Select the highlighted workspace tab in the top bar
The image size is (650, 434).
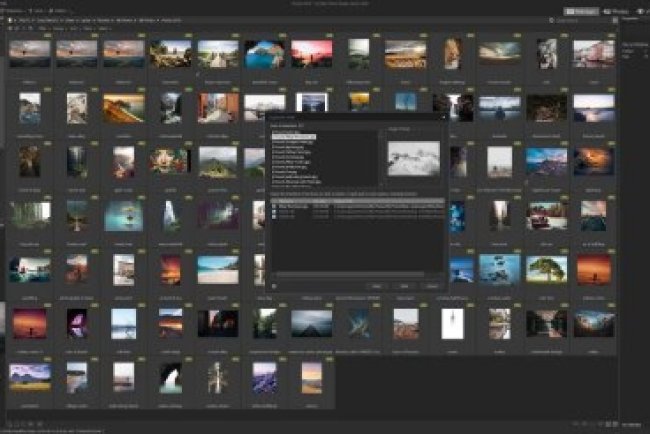[x=581, y=12]
